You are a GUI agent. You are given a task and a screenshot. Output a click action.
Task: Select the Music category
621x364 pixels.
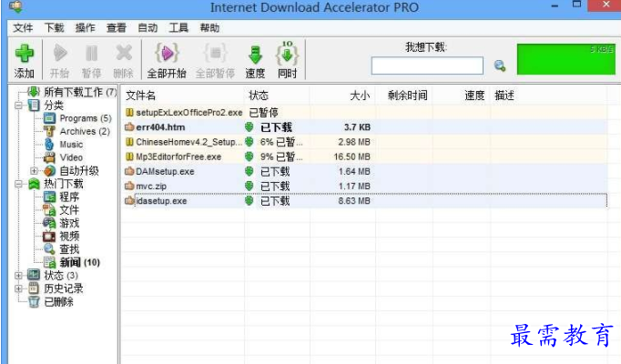(71, 145)
